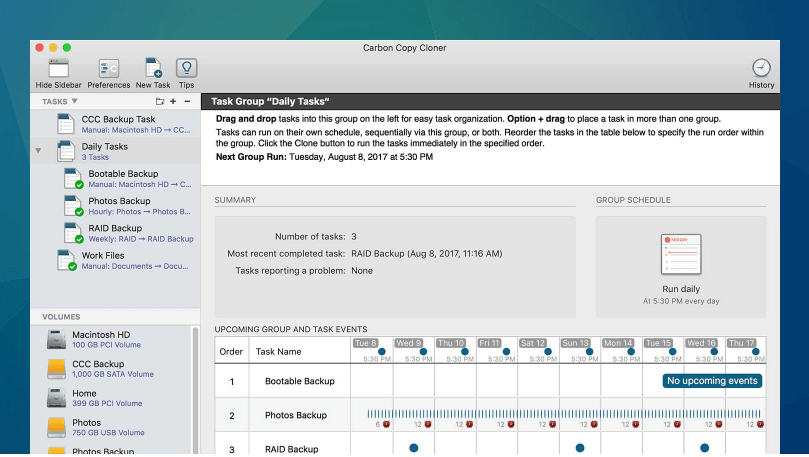Click the new task group folder icon
The height and width of the screenshot is (457, 809).
(160, 102)
